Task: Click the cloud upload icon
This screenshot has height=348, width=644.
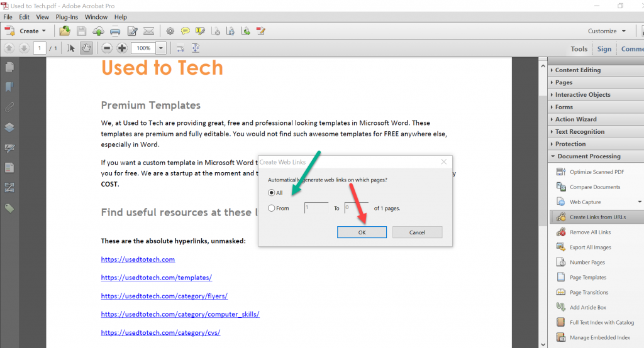Action: pos(98,31)
